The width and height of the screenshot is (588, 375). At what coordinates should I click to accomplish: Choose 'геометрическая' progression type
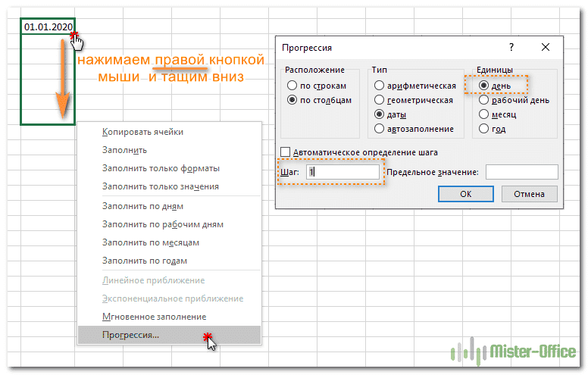pyautogui.click(x=380, y=100)
